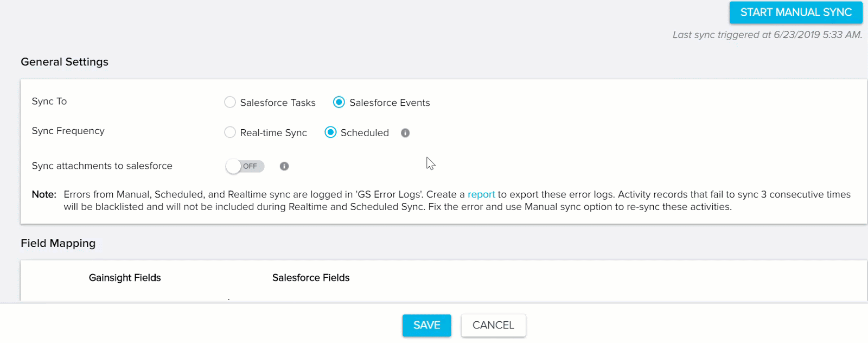868x343 pixels.
Task: Toggle Sync attachments to salesforce switch
Action: [245, 166]
